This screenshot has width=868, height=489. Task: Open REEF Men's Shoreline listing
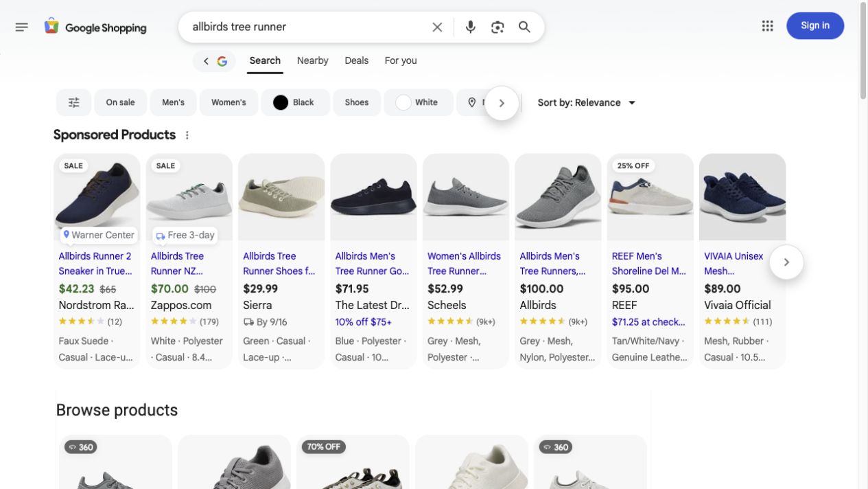click(x=648, y=263)
